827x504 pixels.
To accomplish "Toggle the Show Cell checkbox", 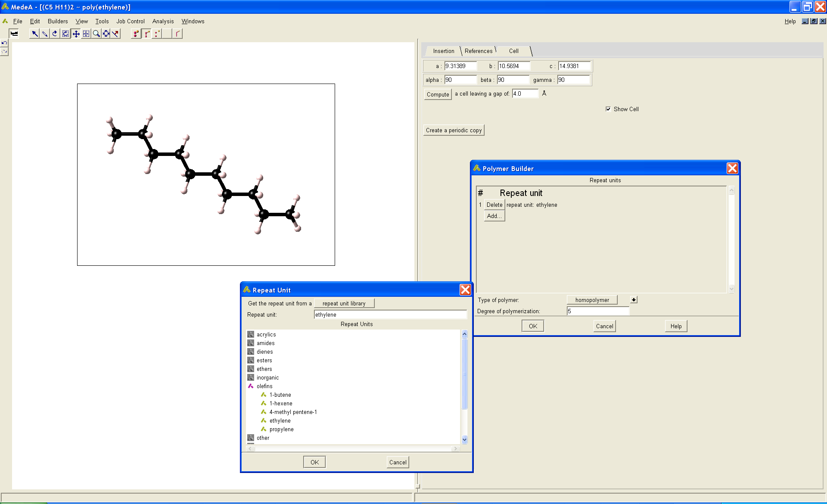I will click(x=608, y=109).
